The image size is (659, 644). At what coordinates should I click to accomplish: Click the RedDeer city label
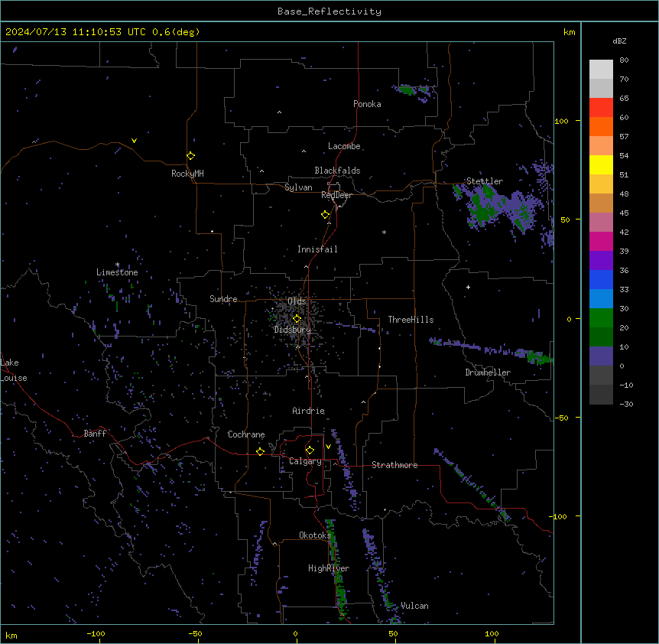(336, 195)
